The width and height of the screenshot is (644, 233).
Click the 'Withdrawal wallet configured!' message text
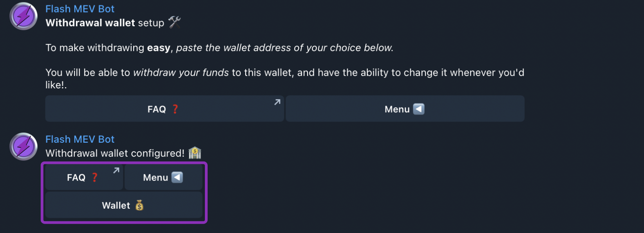point(115,153)
